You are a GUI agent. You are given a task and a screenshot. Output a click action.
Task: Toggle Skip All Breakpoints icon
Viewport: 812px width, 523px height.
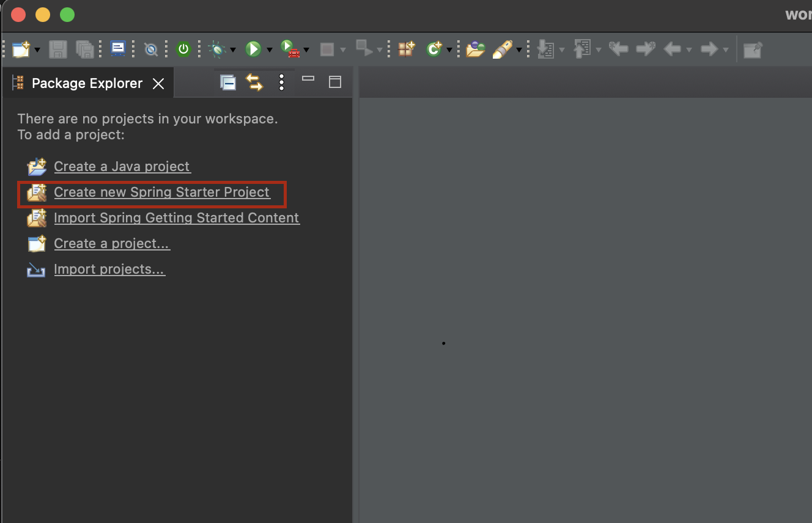tap(151, 49)
